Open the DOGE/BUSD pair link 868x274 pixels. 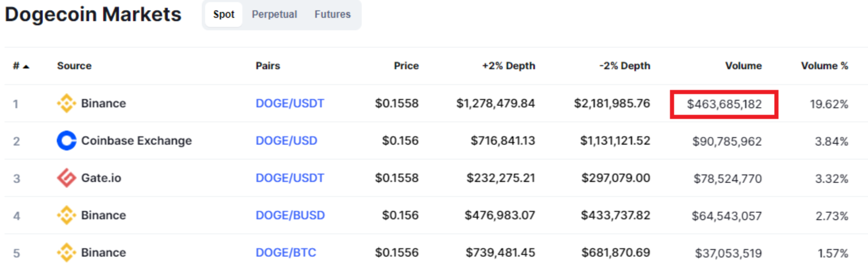click(290, 215)
